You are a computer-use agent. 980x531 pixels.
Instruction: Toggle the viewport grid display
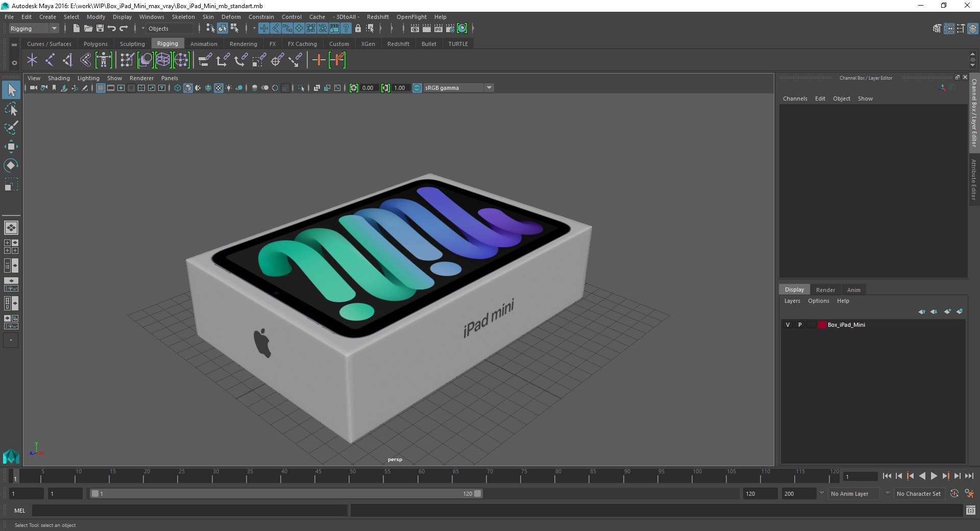coord(101,88)
